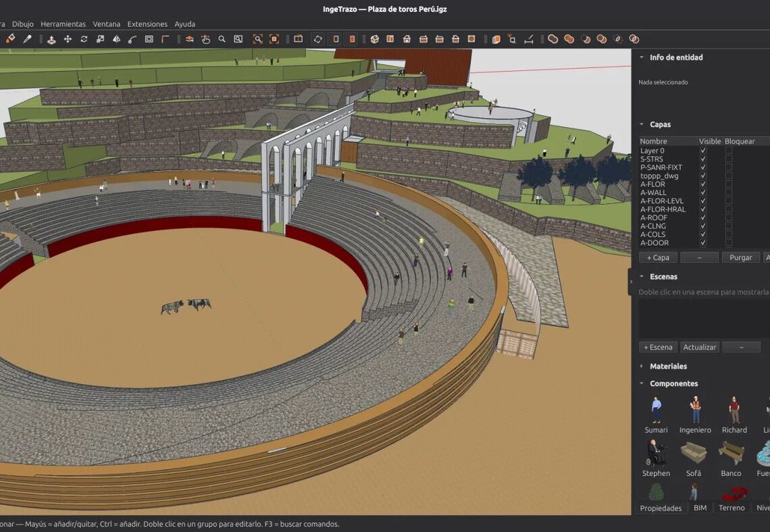Pick the Eyedropper sample tool
This screenshot has height=532, width=770.
[27, 38]
